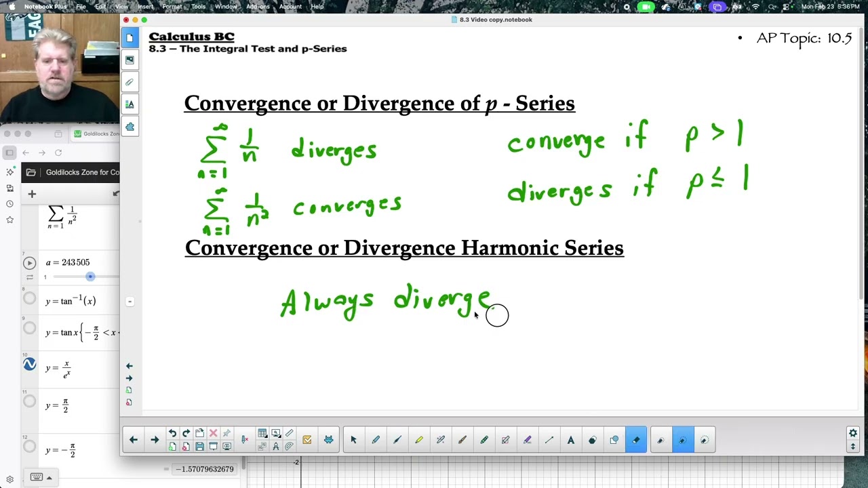This screenshot has width=868, height=488.
Task: Open the Format menu
Action: (172, 6)
